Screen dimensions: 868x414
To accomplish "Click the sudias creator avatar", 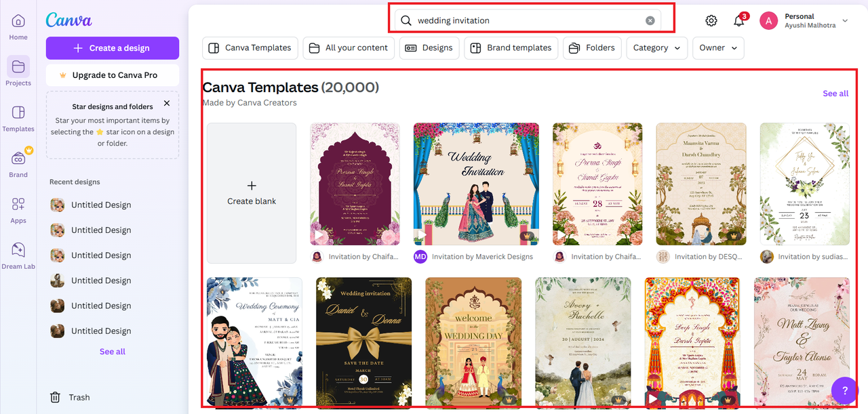I will point(767,257).
